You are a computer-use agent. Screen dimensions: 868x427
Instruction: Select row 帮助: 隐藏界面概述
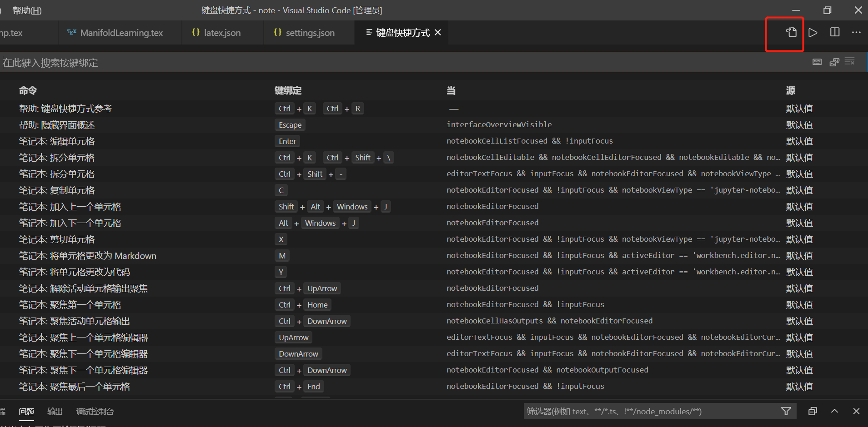click(434, 125)
